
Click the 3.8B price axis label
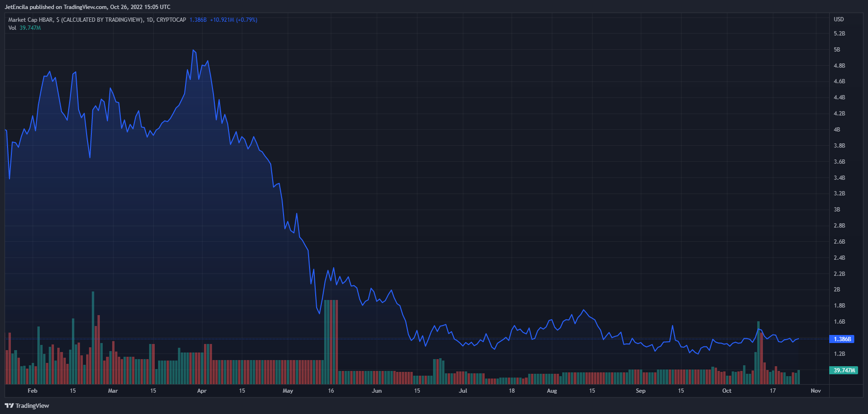(x=839, y=146)
